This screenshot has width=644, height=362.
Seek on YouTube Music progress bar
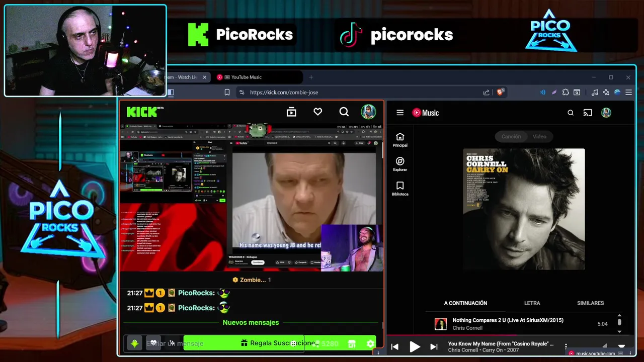pyautogui.click(x=511, y=335)
